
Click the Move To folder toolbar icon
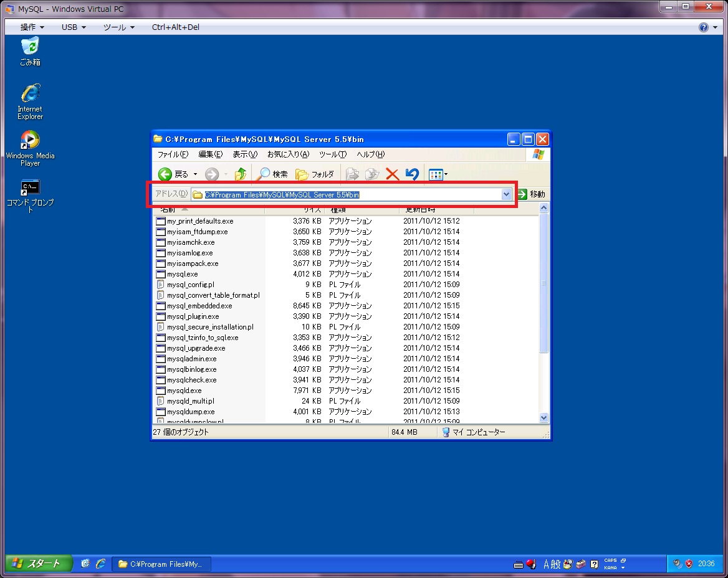point(352,174)
